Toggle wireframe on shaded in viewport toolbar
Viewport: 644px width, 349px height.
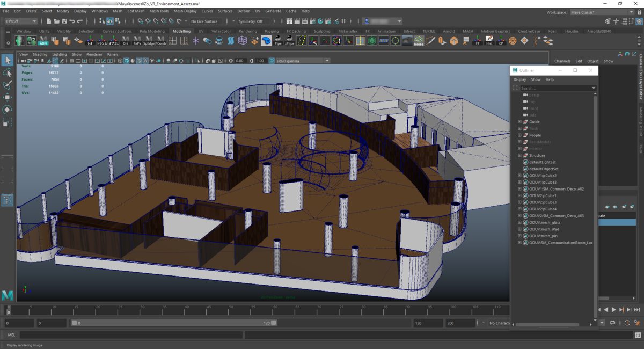coord(138,61)
